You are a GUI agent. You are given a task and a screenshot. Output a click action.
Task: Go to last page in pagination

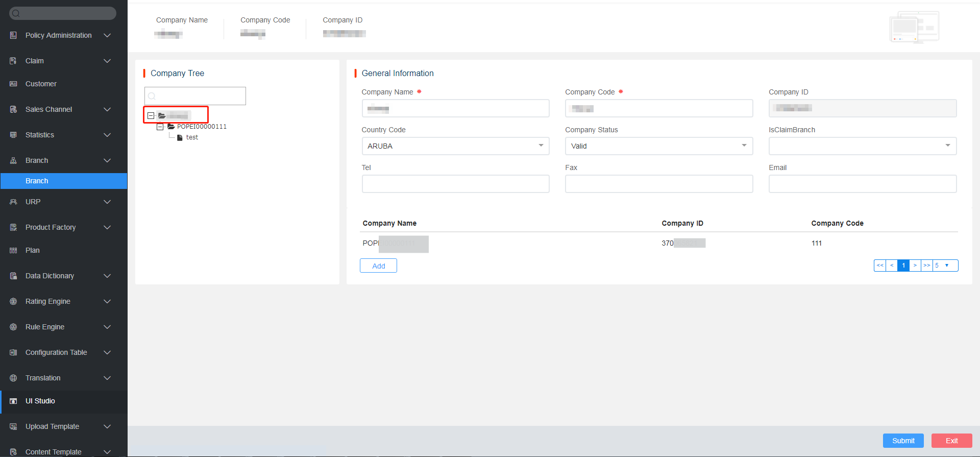(926, 266)
